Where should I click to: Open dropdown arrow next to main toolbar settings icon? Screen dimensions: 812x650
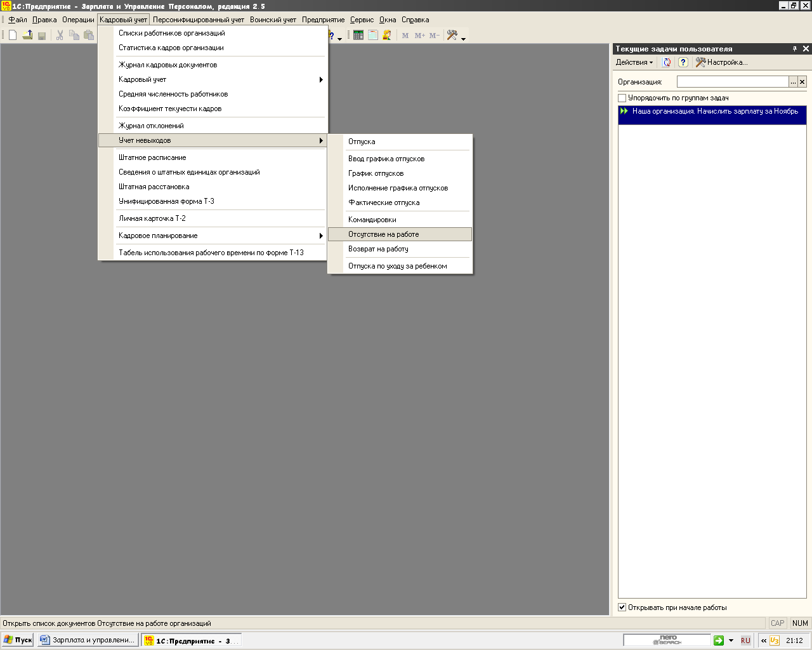[x=463, y=38]
